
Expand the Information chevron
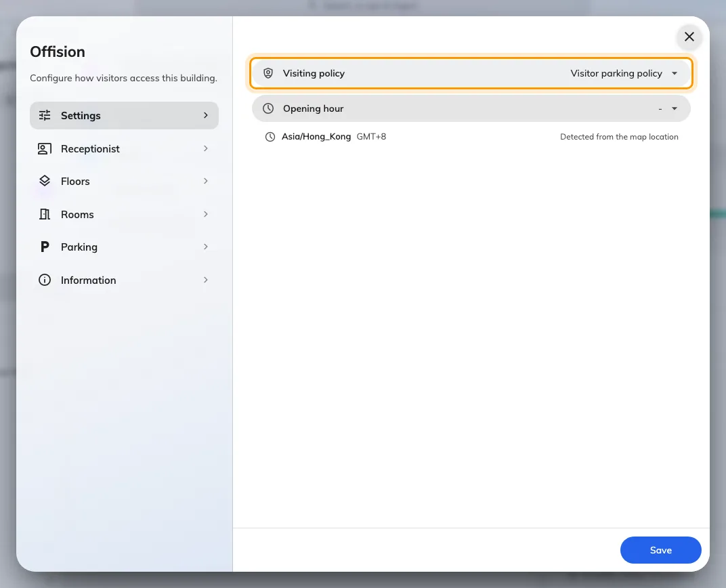tap(206, 280)
